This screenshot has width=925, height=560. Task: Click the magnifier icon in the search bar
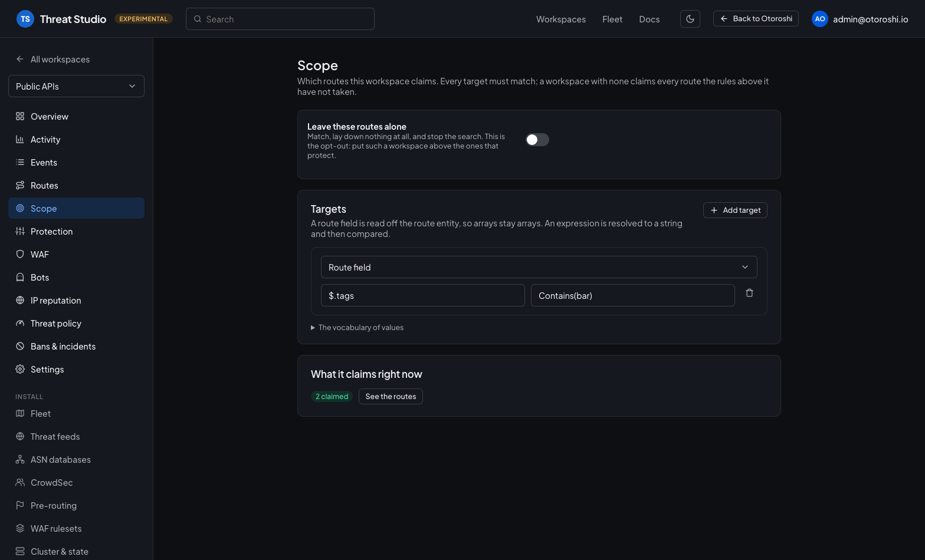point(198,19)
